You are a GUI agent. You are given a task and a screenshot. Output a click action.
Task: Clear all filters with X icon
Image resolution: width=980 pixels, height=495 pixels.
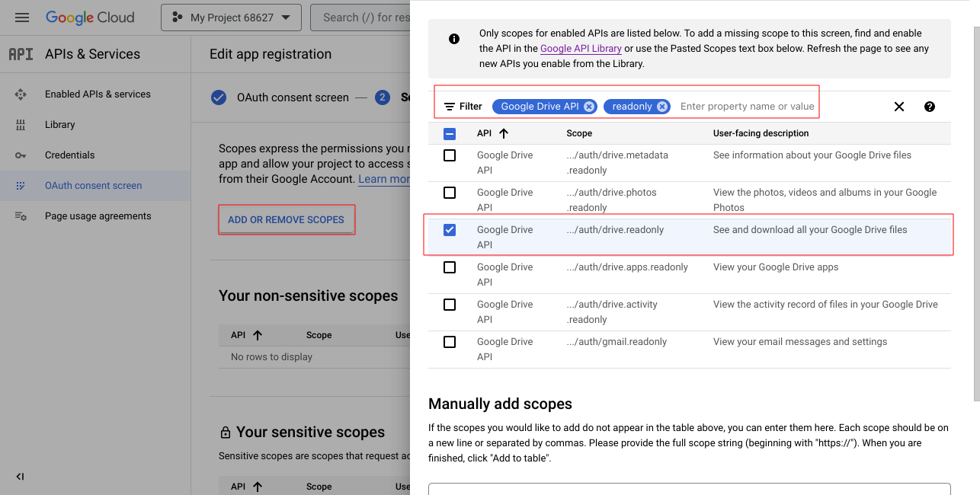coord(899,107)
